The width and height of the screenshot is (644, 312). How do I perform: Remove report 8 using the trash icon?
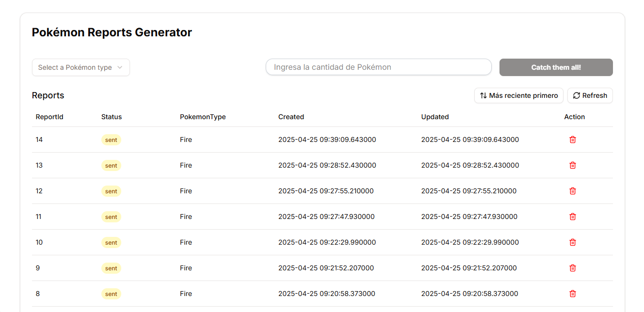[572, 294]
